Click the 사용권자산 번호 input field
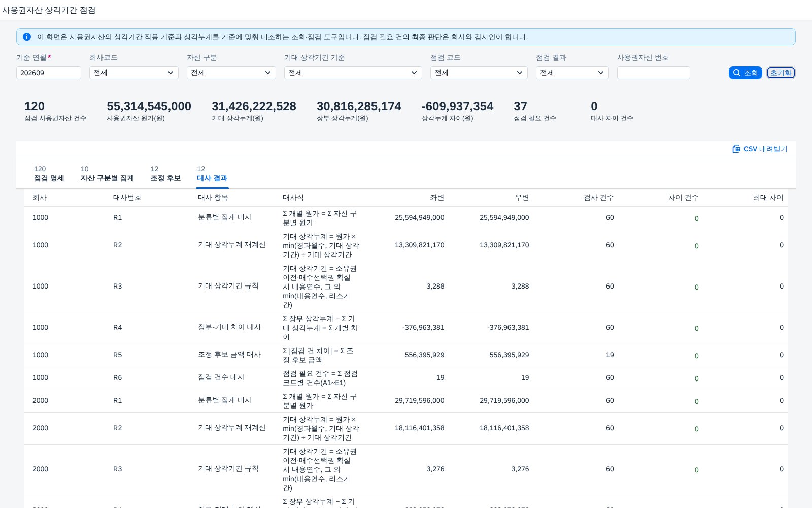This screenshot has width=812, height=508. tap(654, 73)
